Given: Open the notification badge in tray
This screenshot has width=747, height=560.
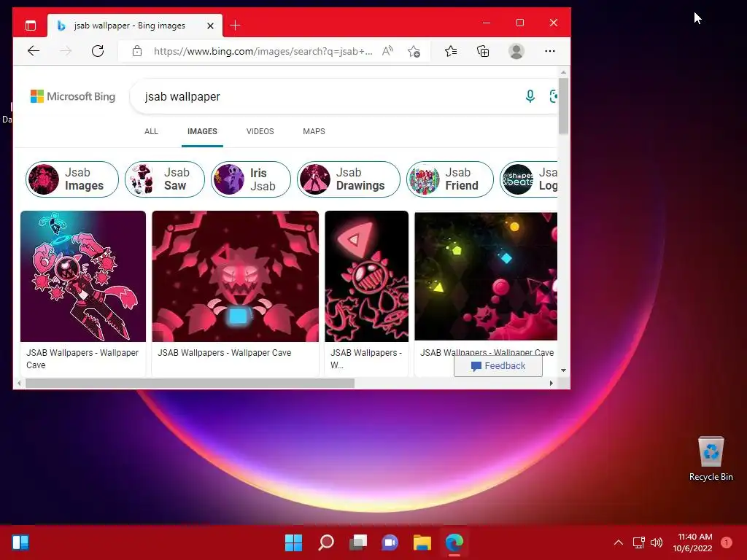Looking at the screenshot, I should (x=727, y=542).
